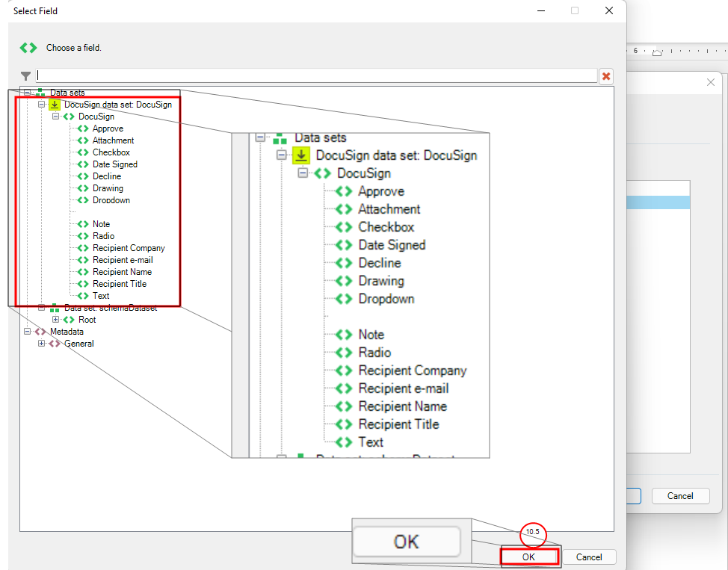The width and height of the screenshot is (728, 570).
Task: Focus the field filter text box
Action: 317,75
